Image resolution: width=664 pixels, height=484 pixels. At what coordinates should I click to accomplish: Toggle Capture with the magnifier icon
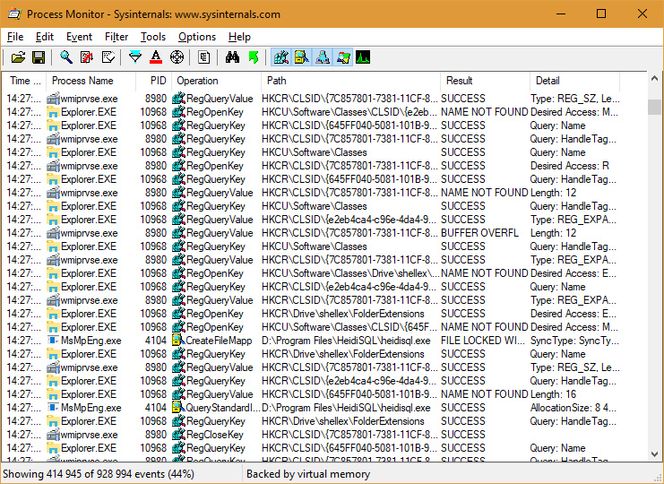click(66, 57)
